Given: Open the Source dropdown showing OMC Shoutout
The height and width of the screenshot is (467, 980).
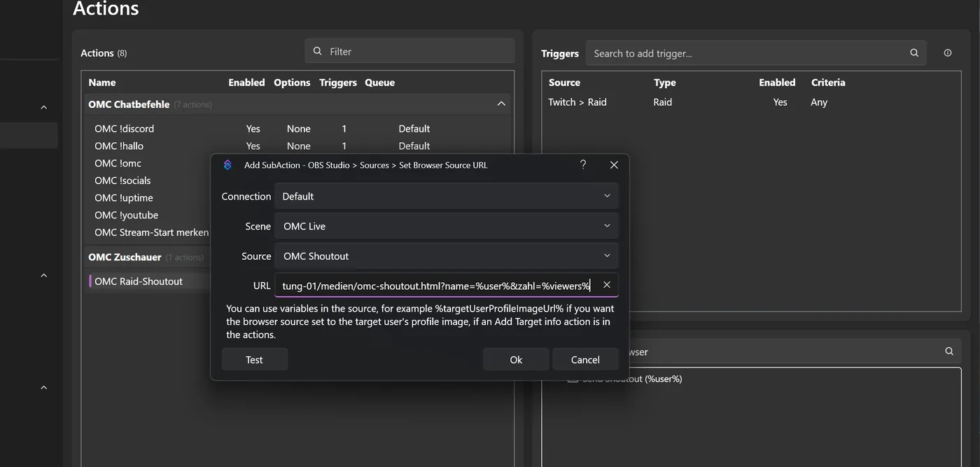Looking at the screenshot, I should pyautogui.click(x=447, y=256).
